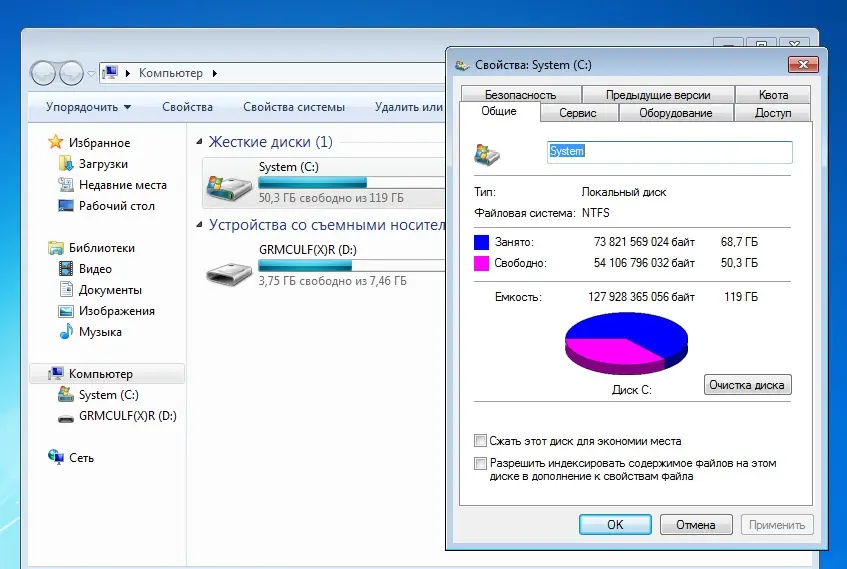Select Музыка label in sidebar
The width and height of the screenshot is (847, 569).
(100, 332)
